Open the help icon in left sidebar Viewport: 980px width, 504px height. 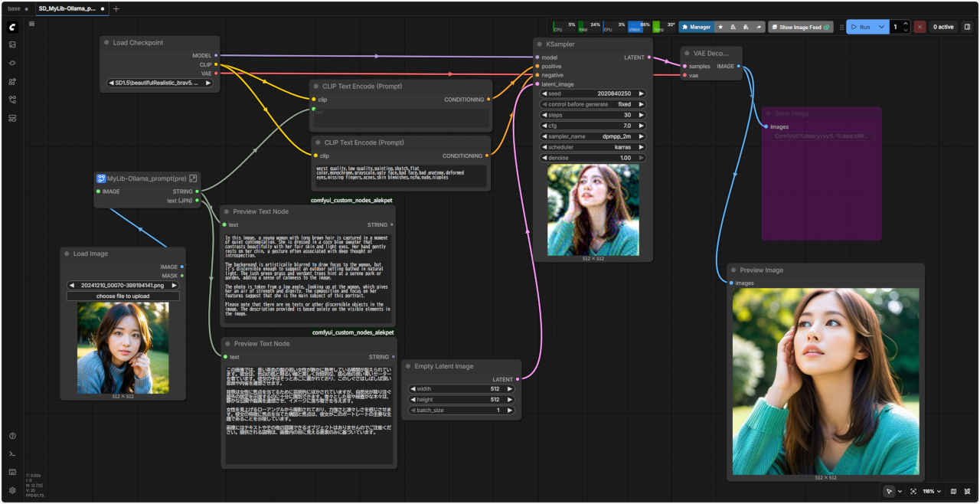tap(12, 436)
